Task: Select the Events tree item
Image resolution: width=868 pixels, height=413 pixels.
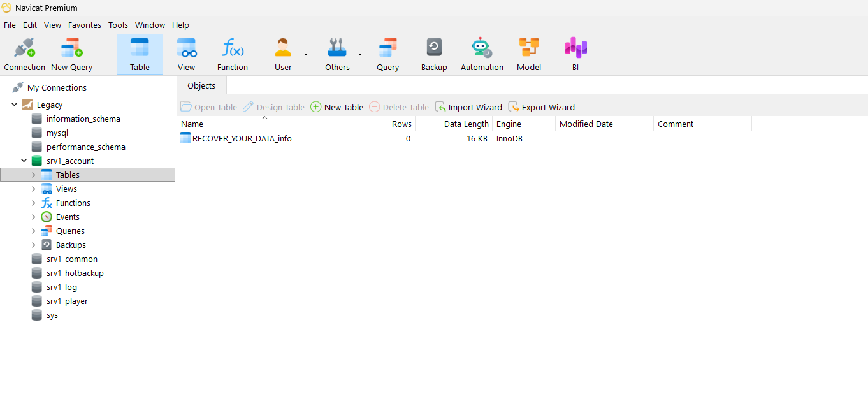Action: pos(68,217)
